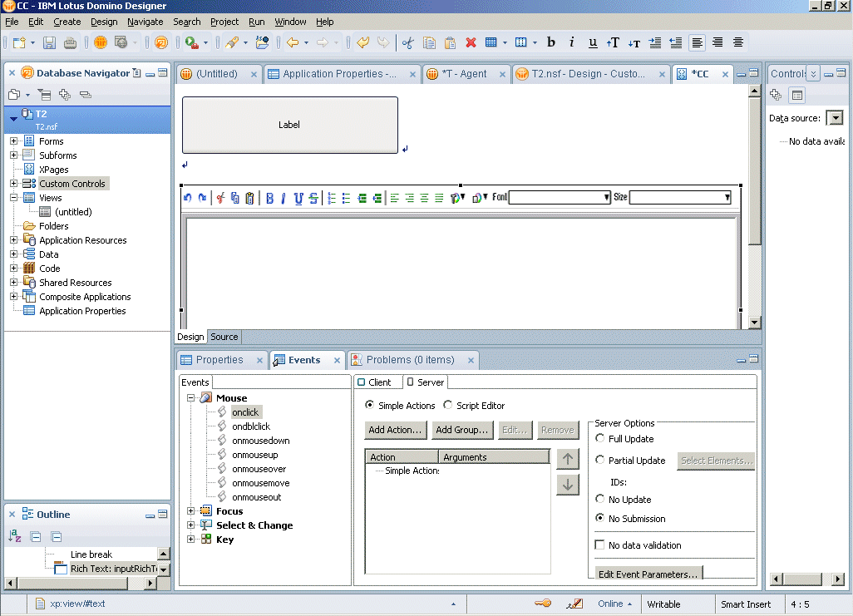
Task: Switch to the Properties panel tab
Action: click(219, 360)
